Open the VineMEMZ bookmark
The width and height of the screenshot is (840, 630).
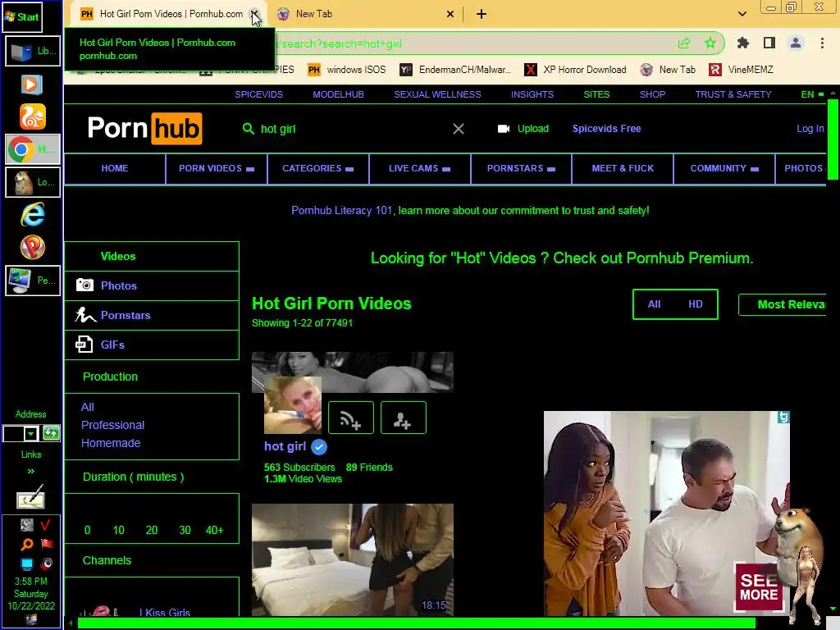[741, 70]
